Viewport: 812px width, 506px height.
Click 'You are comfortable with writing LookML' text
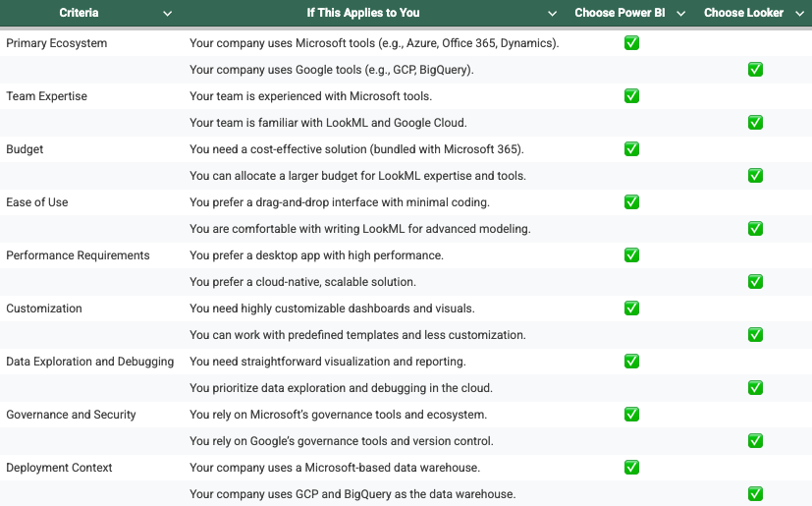(360, 229)
